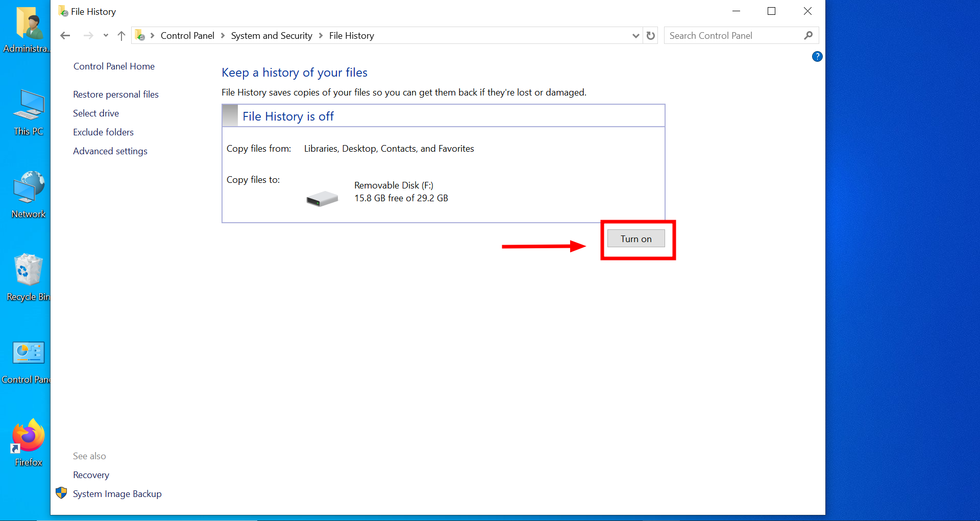
Task: Open the Recovery link
Action: pos(91,475)
